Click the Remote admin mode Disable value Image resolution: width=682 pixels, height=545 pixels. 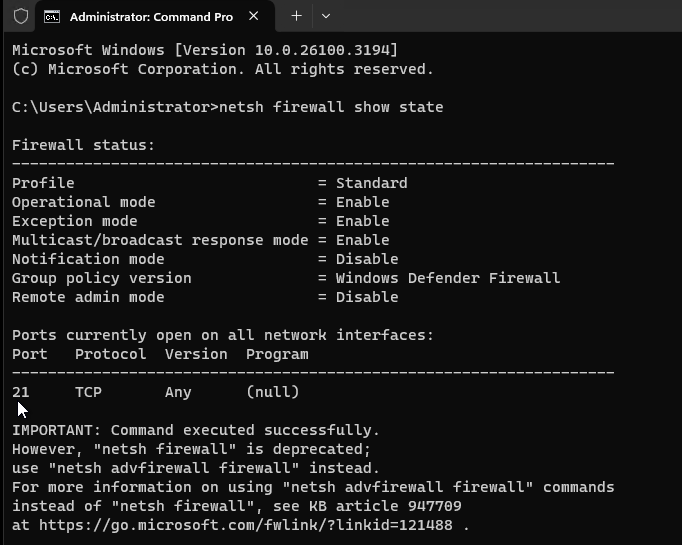[x=367, y=297]
